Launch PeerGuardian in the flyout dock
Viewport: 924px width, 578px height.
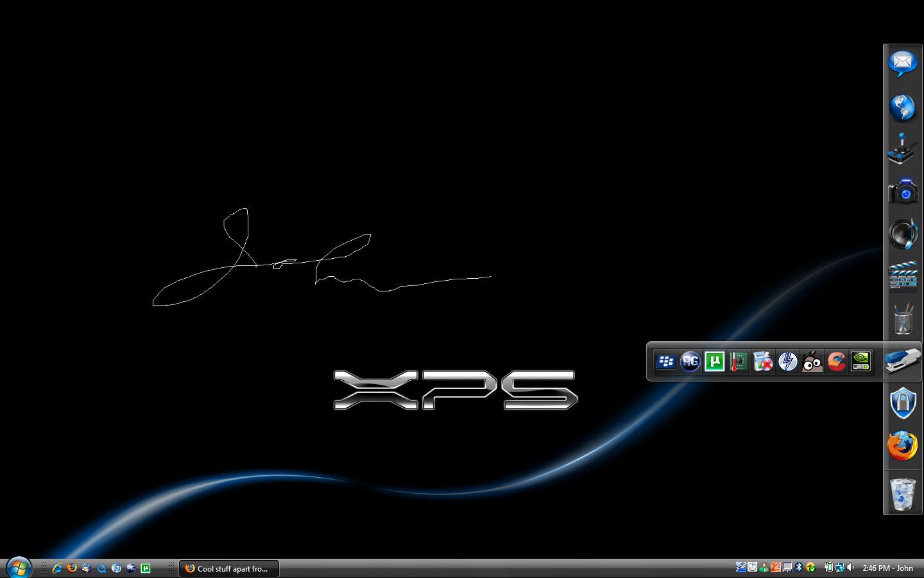pos(690,362)
